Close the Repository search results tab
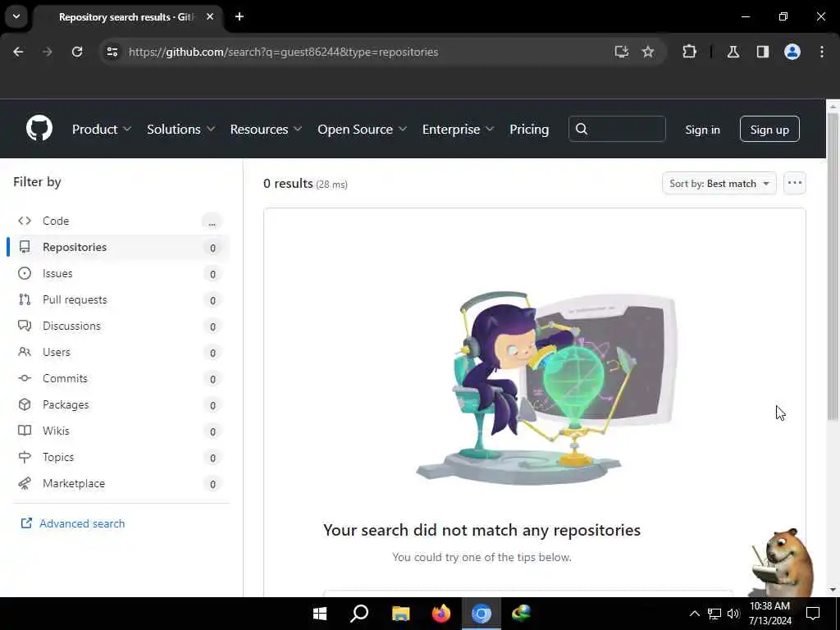Viewport: 840px width, 630px height. point(210,16)
